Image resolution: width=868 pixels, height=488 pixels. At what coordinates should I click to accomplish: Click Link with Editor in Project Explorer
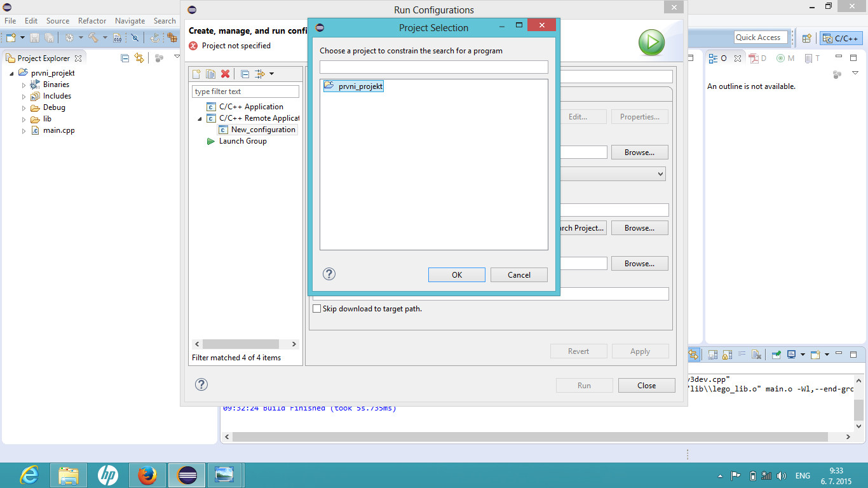(139, 58)
